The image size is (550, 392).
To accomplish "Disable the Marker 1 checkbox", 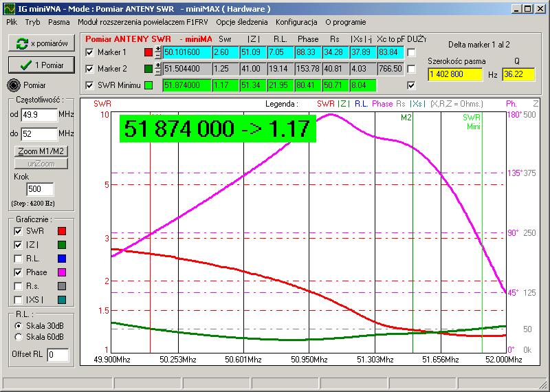I will [89, 52].
